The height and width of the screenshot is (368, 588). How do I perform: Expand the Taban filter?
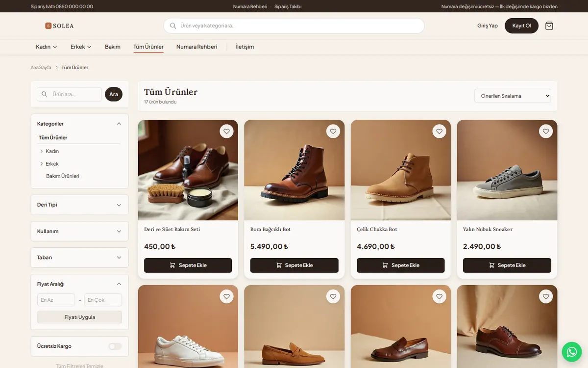(79, 257)
